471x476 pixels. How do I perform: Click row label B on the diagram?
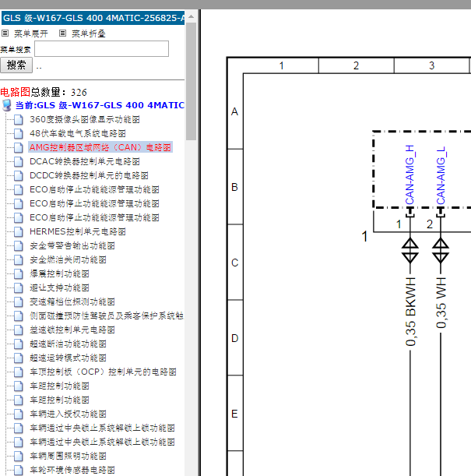(235, 187)
